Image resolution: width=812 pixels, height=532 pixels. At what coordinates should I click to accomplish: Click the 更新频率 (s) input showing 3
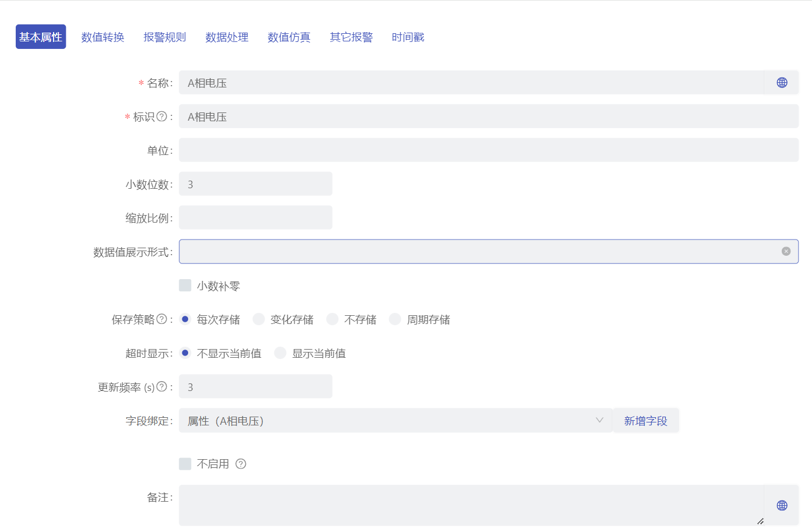tap(256, 387)
